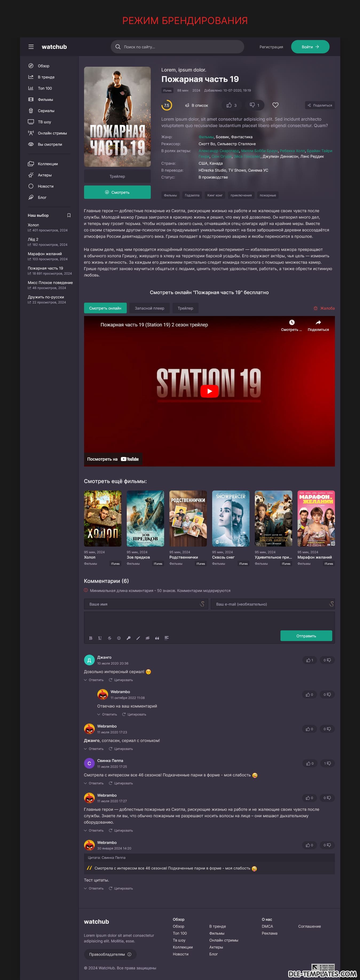Click the Годзилла tag

(x=192, y=195)
